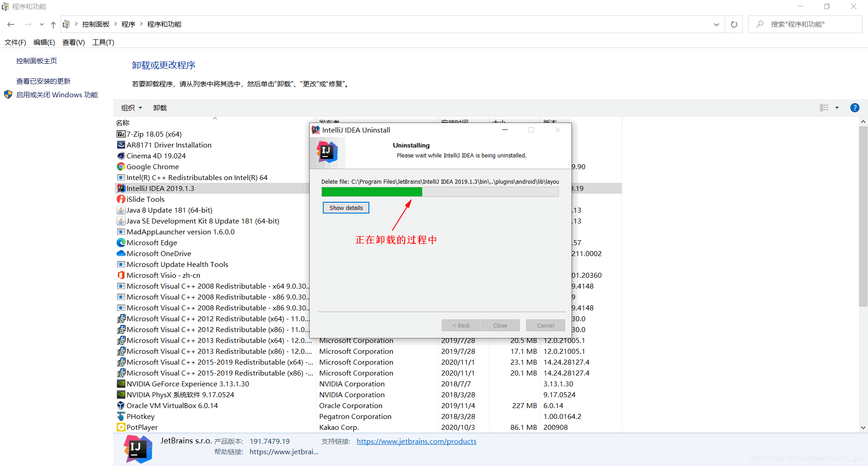This screenshot has width=868, height=466.
Task: Click the help question mark icon
Action: (854, 108)
